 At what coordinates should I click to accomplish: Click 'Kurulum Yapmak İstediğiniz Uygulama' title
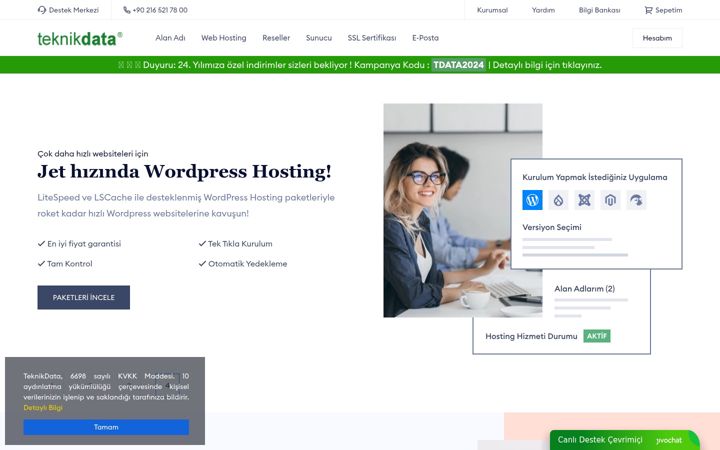[x=595, y=177]
